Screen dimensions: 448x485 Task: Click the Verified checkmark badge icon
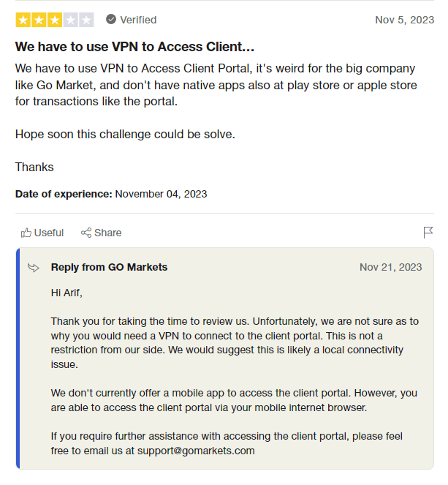tap(111, 19)
